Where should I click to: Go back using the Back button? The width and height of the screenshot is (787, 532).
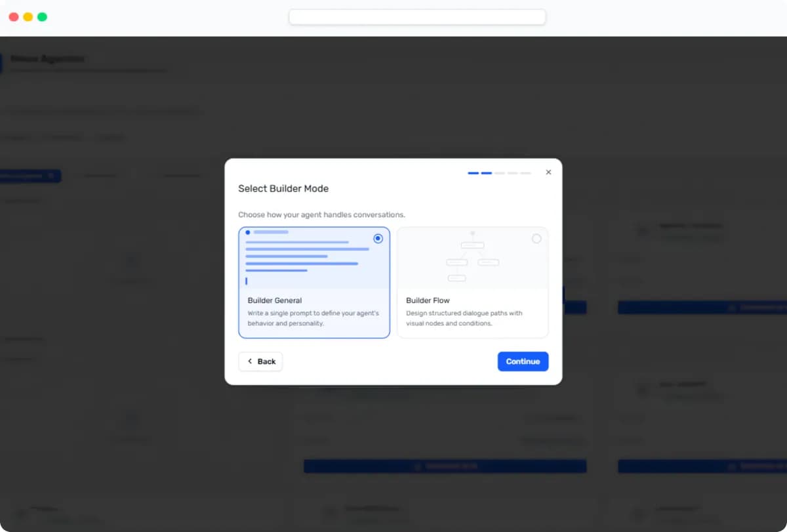pyautogui.click(x=260, y=361)
